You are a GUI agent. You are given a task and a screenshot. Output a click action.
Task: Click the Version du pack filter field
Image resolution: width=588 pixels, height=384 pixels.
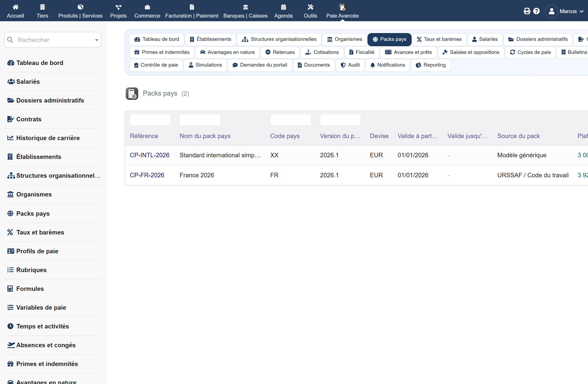coord(340,120)
